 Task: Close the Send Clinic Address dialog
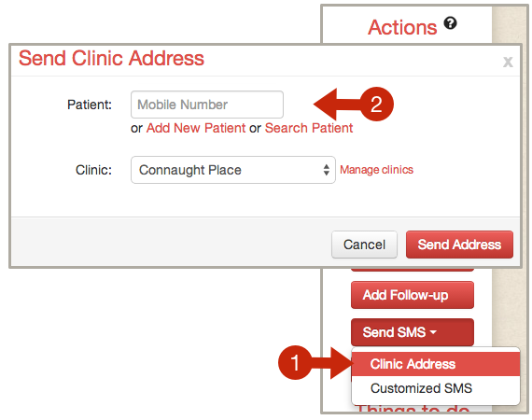pyautogui.click(x=508, y=63)
